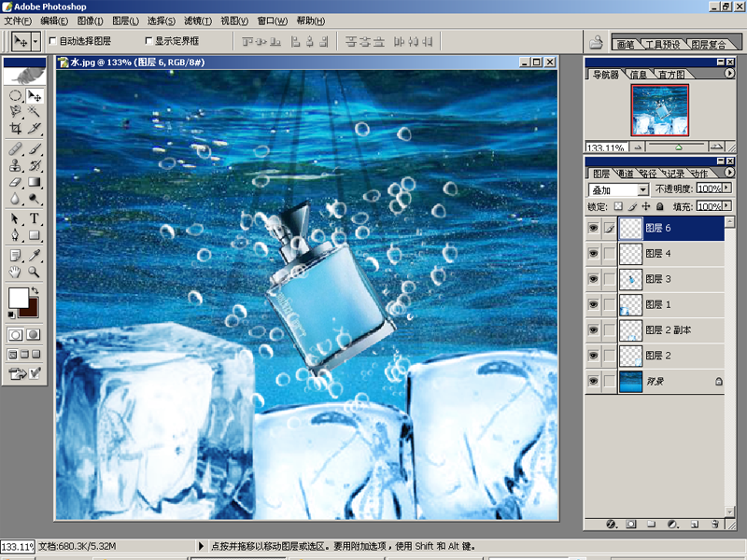Image resolution: width=747 pixels, height=560 pixels.
Task: Select the Notes tool
Action: coord(15,256)
